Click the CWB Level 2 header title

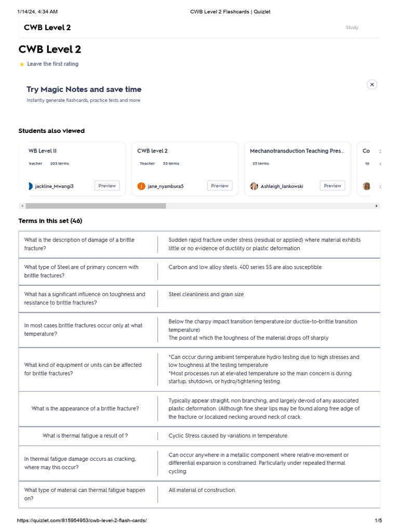coord(47,28)
